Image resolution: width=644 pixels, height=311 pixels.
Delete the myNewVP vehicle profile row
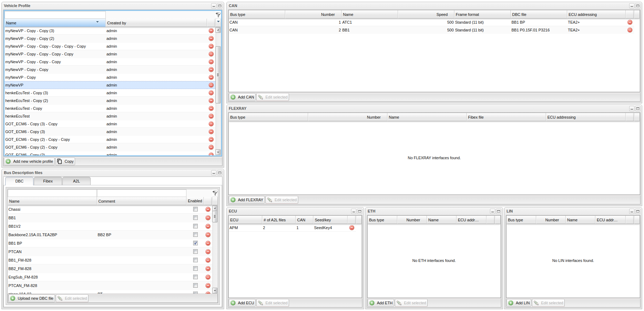point(211,85)
